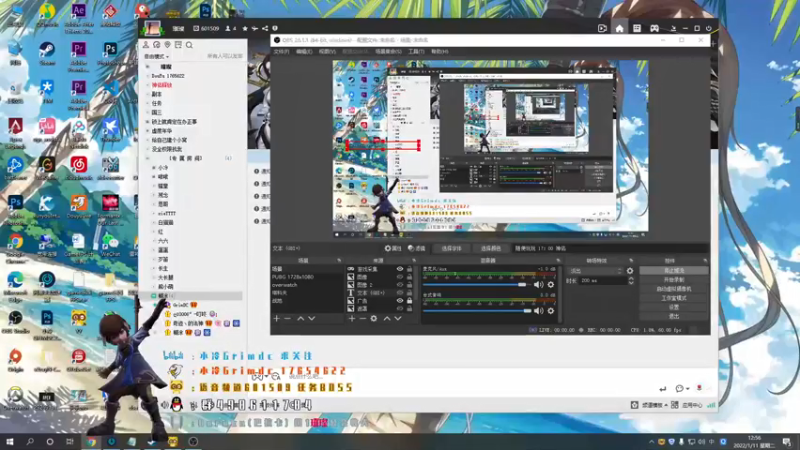The image size is (800, 450).
Task: Adjust desktop audio volume slider
Action: pyautogui.click(x=477, y=311)
